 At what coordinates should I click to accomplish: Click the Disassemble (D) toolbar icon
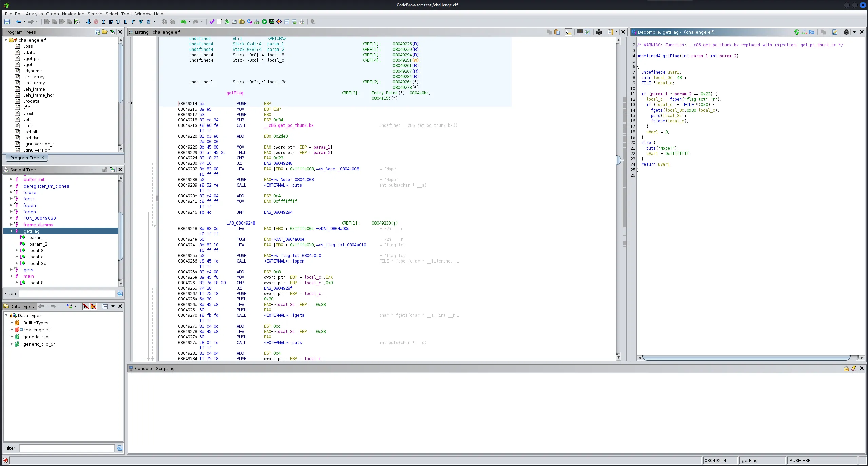click(111, 22)
